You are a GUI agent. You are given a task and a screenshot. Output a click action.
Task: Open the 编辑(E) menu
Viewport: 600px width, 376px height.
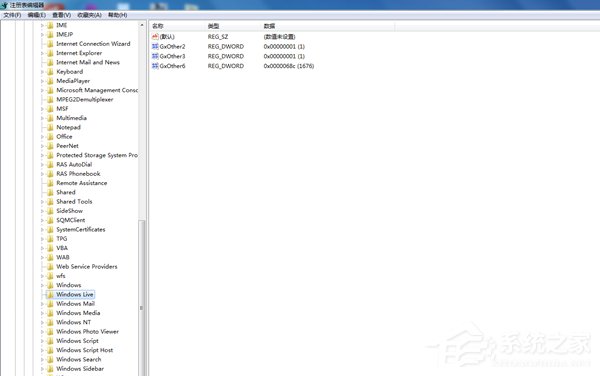[x=36, y=15]
